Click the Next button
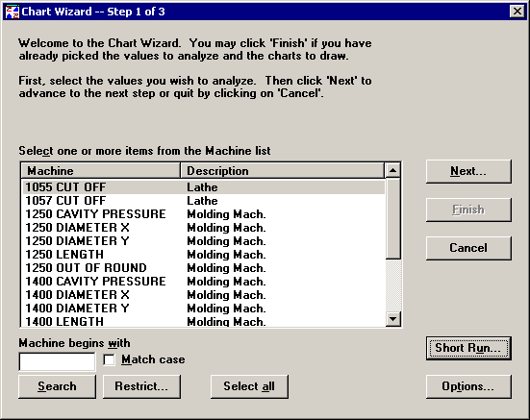This screenshot has height=420, width=530. [468, 171]
